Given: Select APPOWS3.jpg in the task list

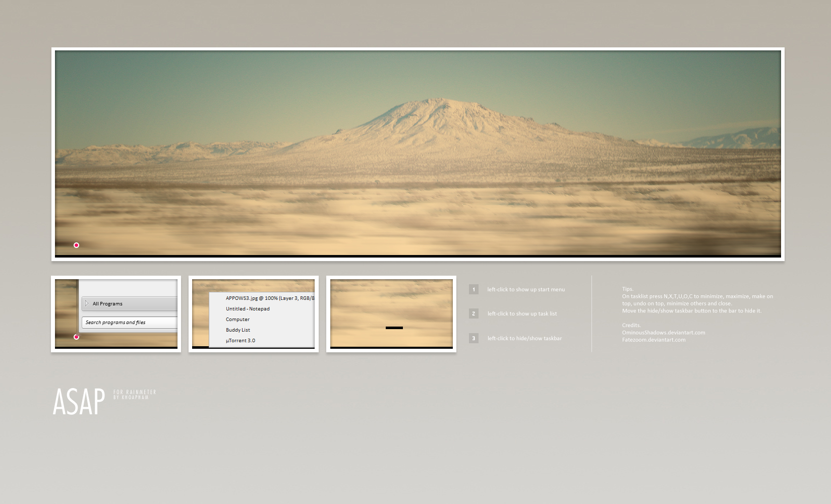Looking at the screenshot, I should (269, 298).
